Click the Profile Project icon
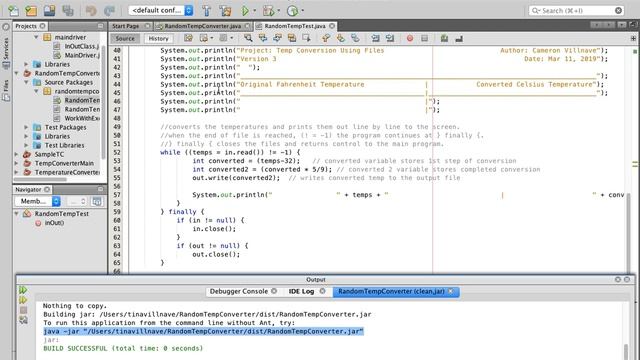Image resolution: width=640 pixels, height=360 pixels. [292, 11]
